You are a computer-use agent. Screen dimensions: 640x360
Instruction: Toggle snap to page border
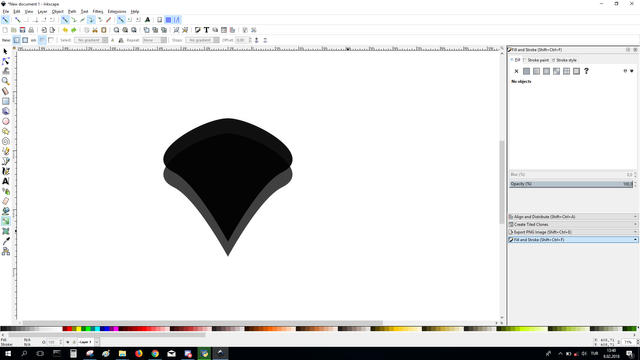click(x=160, y=20)
